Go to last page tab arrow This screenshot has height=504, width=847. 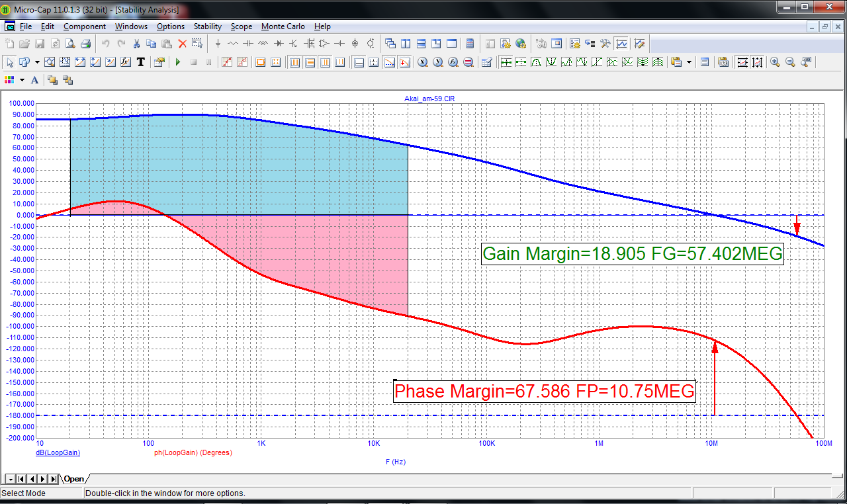(53, 479)
